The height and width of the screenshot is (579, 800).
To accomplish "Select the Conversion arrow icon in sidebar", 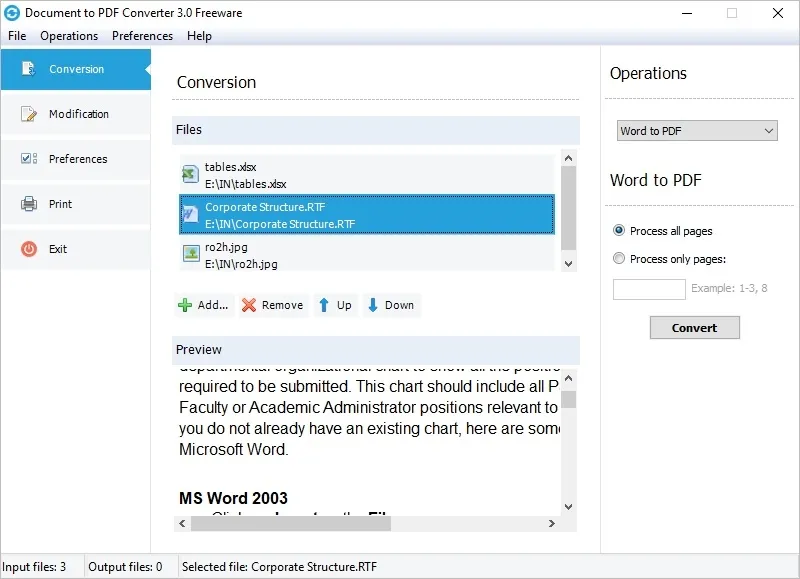I will [25, 69].
